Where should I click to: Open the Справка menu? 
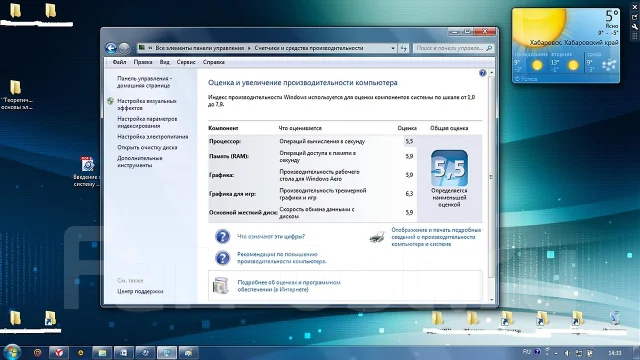click(x=213, y=62)
